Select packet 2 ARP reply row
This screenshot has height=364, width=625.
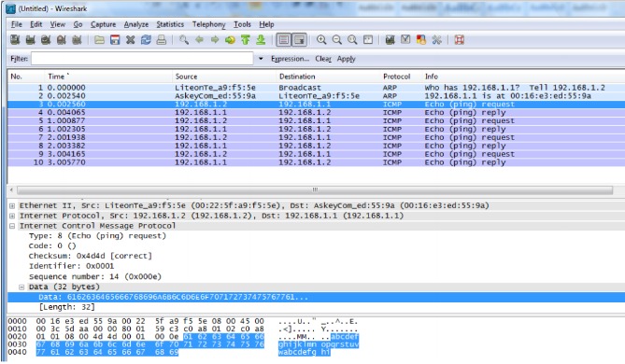click(317, 96)
